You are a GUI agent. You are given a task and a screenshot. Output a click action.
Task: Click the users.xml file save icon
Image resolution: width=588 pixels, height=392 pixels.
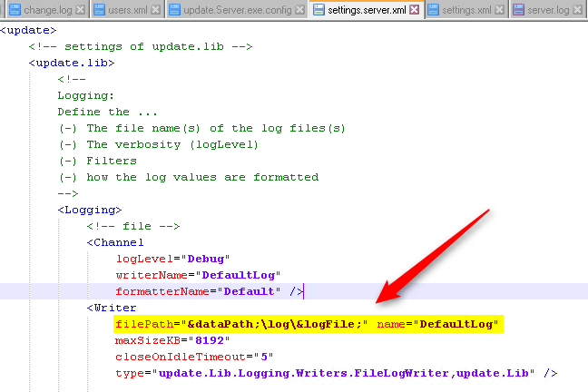point(100,10)
